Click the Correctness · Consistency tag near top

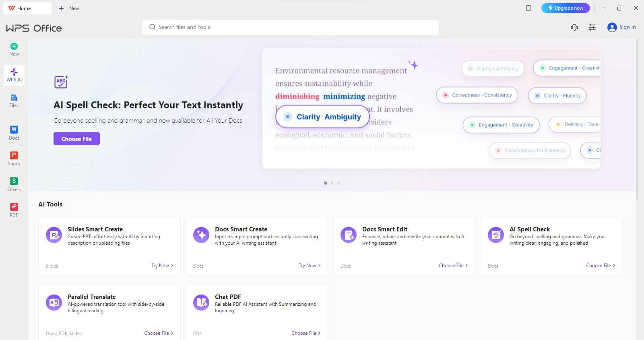tap(477, 95)
